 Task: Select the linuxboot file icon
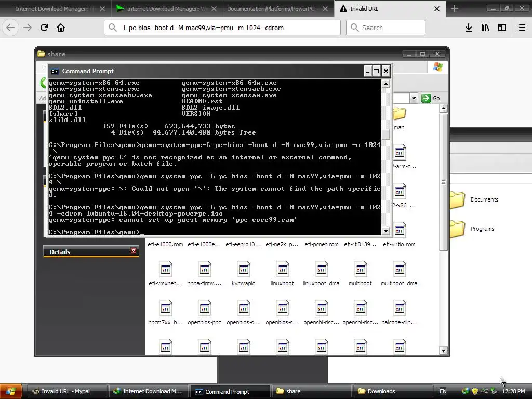(x=282, y=269)
